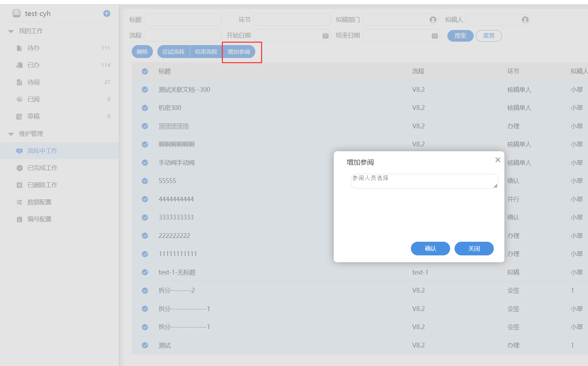This screenshot has width=588, height=366.
Task: Open 已办 in the sidebar
Action: pyautogui.click(x=59, y=65)
